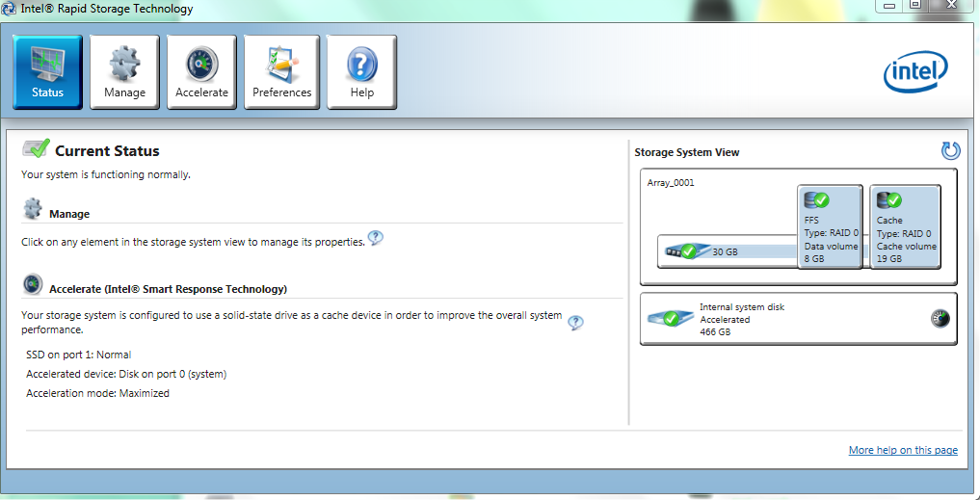Viewport: 980px width, 500px height.
Task: Select the FFS data volume
Action: tap(831, 226)
